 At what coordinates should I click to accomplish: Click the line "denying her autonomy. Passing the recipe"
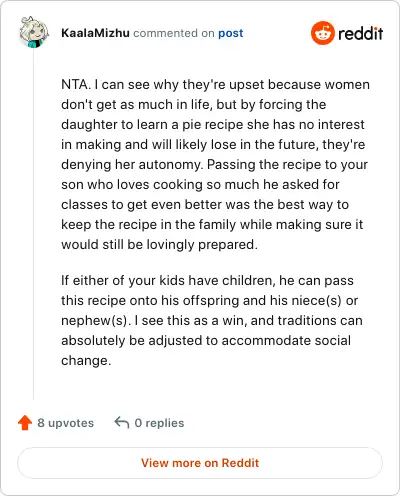[x=214, y=164]
